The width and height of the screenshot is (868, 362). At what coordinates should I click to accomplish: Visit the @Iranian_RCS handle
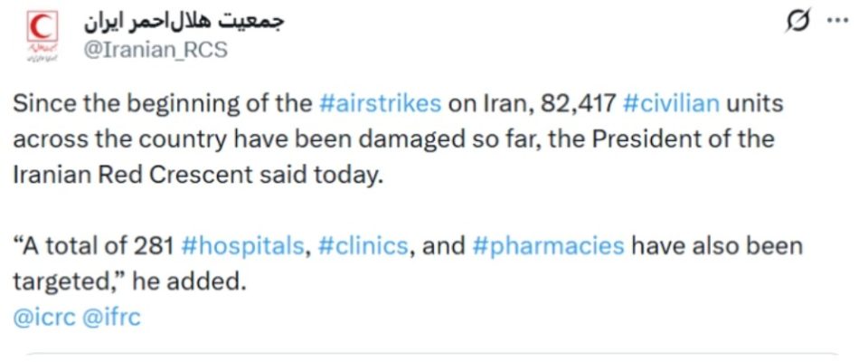tap(155, 51)
